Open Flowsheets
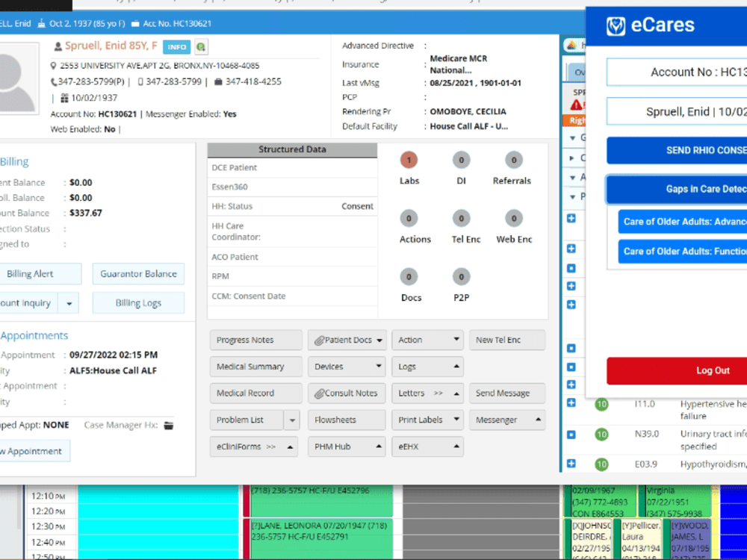This screenshot has height=560, width=747. tap(347, 420)
